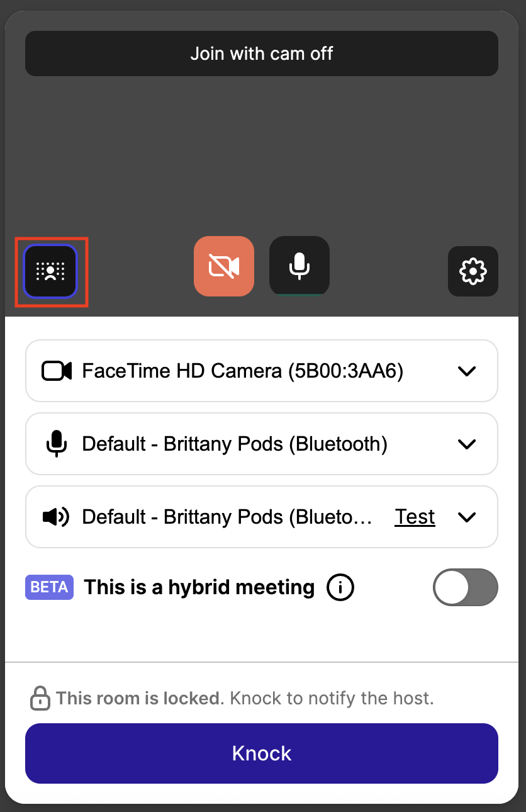Click the microphone icon in the mic device row
526x812 pixels.
(57, 444)
